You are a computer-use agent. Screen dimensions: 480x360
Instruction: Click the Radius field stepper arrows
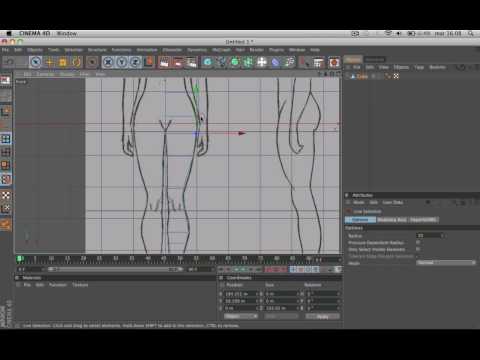pyautogui.click(x=443, y=236)
